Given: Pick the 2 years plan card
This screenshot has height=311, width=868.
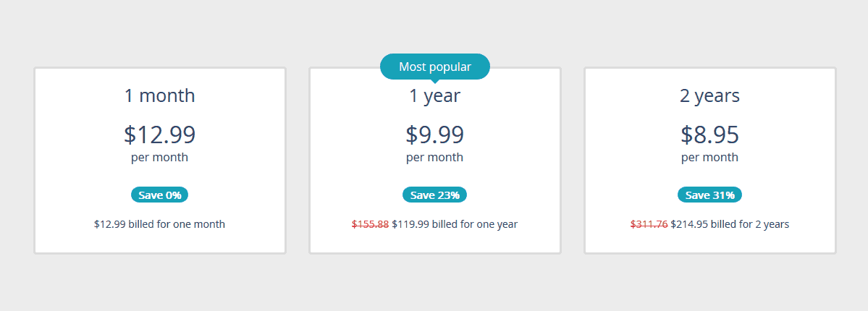Looking at the screenshot, I should 710,161.
